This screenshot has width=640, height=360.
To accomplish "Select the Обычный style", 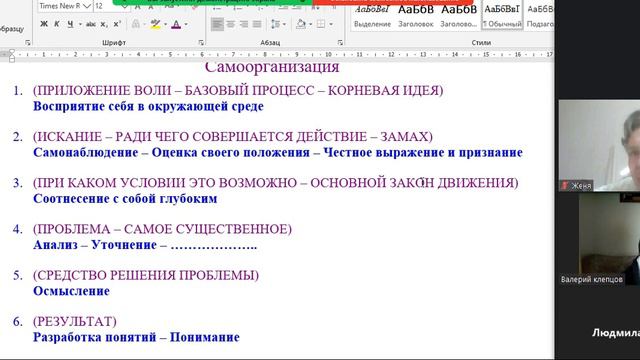I will [x=502, y=16].
